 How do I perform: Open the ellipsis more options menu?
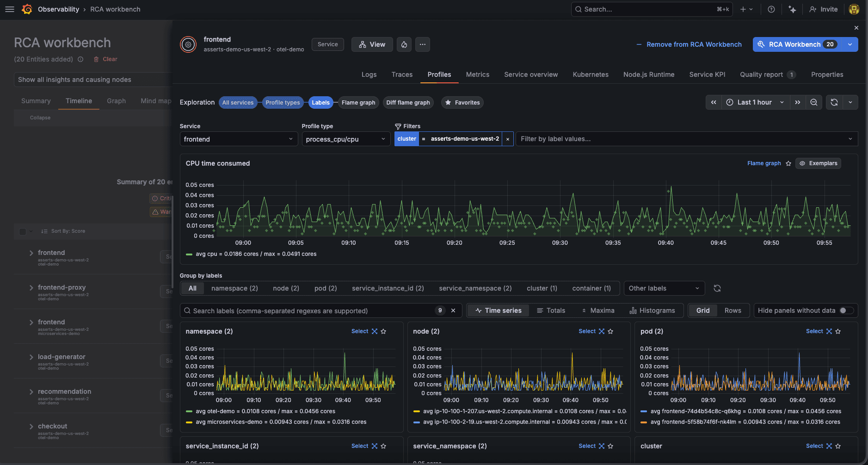[x=422, y=44]
